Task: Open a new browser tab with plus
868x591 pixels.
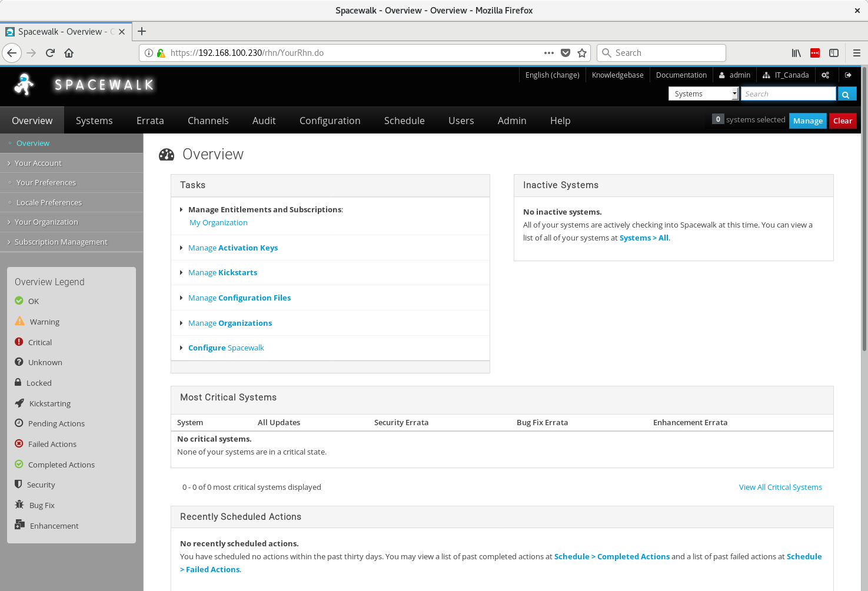Action: [x=142, y=32]
